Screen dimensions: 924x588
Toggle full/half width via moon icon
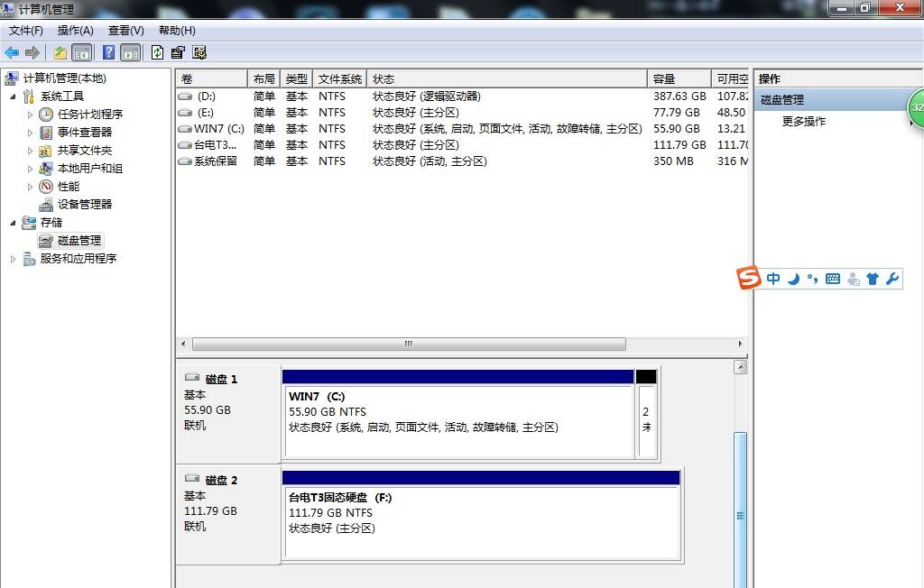coord(793,279)
